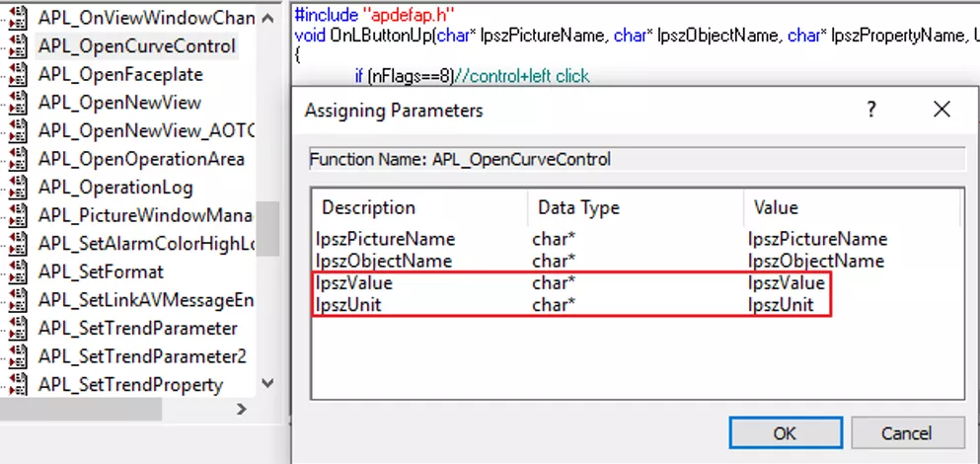980x464 pixels.
Task: Click the icon beside APL_SetTrendProperty
Action: point(18,385)
